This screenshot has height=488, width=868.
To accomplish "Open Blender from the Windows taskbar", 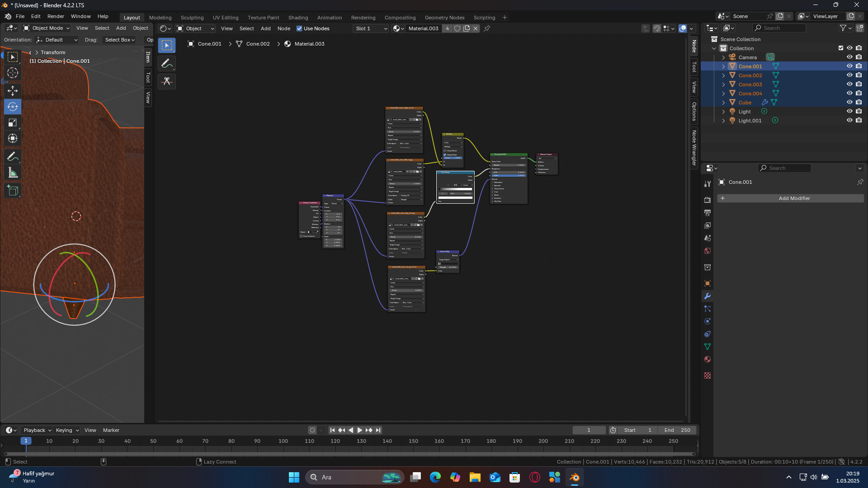I will pos(574,477).
